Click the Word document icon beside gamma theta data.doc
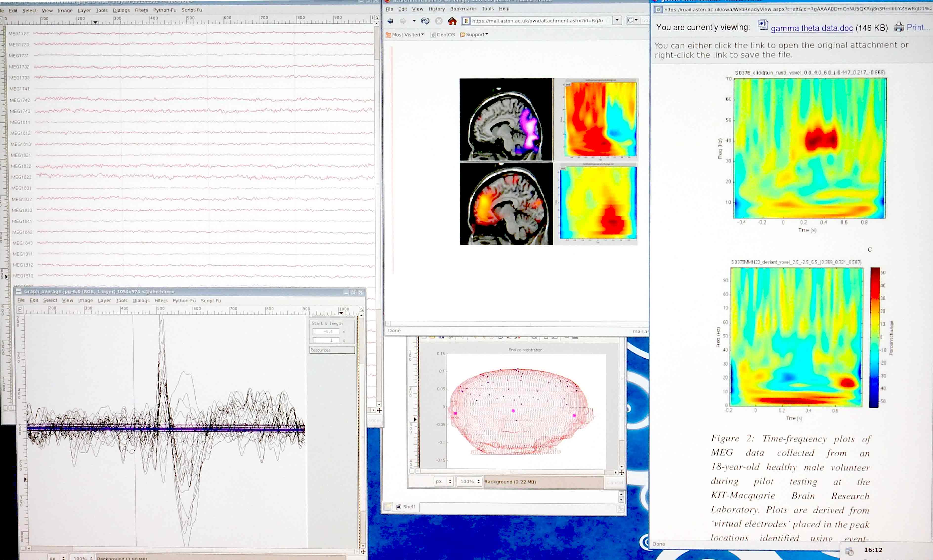 pos(763,25)
